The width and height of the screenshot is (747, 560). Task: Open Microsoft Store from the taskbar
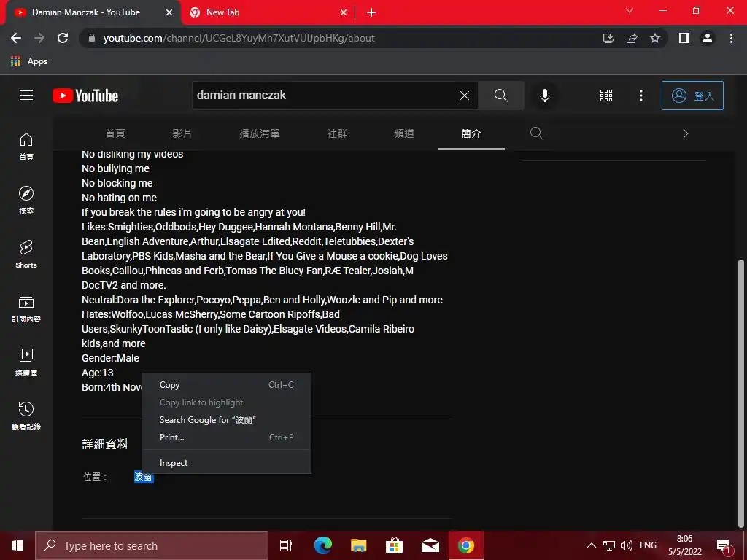click(394, 545)
